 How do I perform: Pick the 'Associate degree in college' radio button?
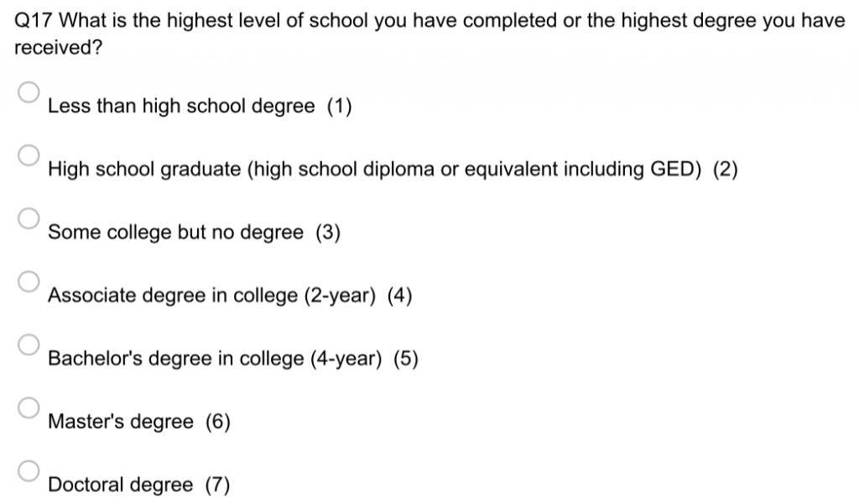[29, 281]
